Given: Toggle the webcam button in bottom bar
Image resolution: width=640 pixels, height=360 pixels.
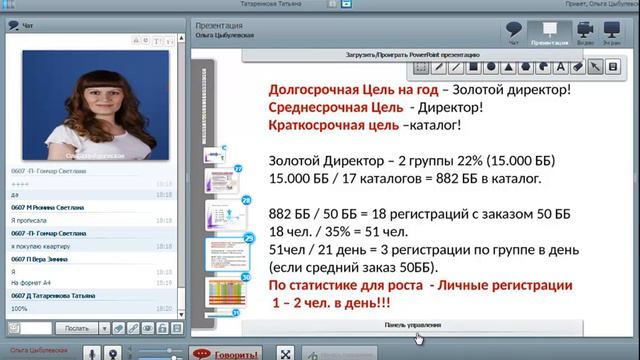Looking at the screenshot, I should tap(113, 353).
